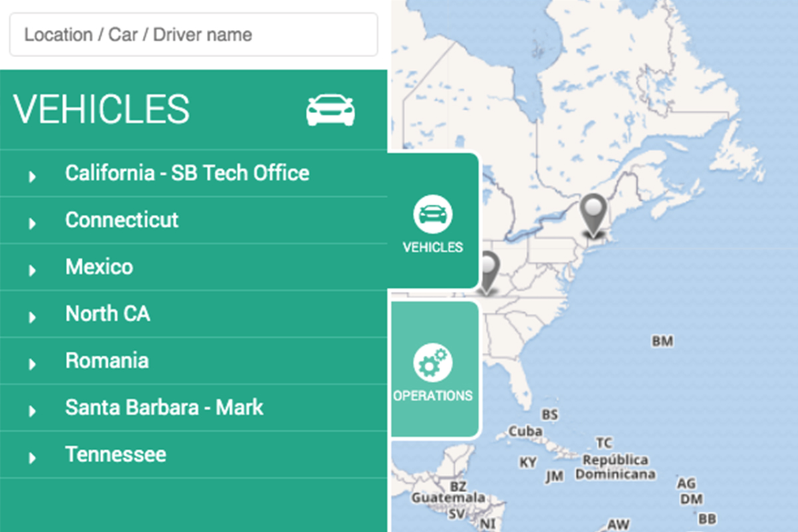This screenshot has height=532, width=798.
Task: Click the white car icon beside VEHICLES header
Action: click(x=331, y=110)
